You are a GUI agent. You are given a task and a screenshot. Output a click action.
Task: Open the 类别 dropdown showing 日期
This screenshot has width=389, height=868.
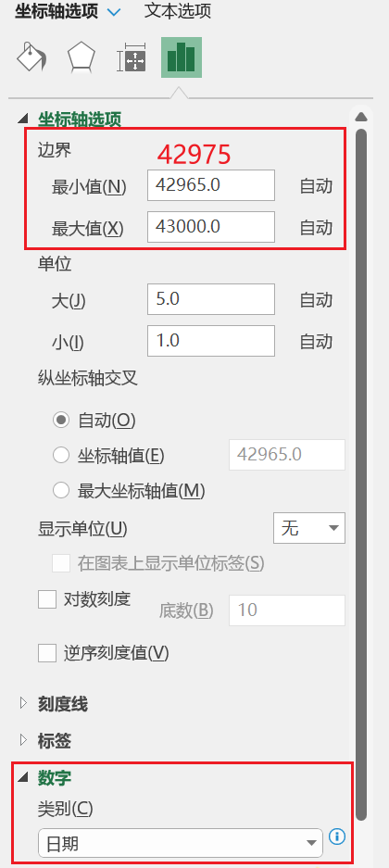coord(181,843)
